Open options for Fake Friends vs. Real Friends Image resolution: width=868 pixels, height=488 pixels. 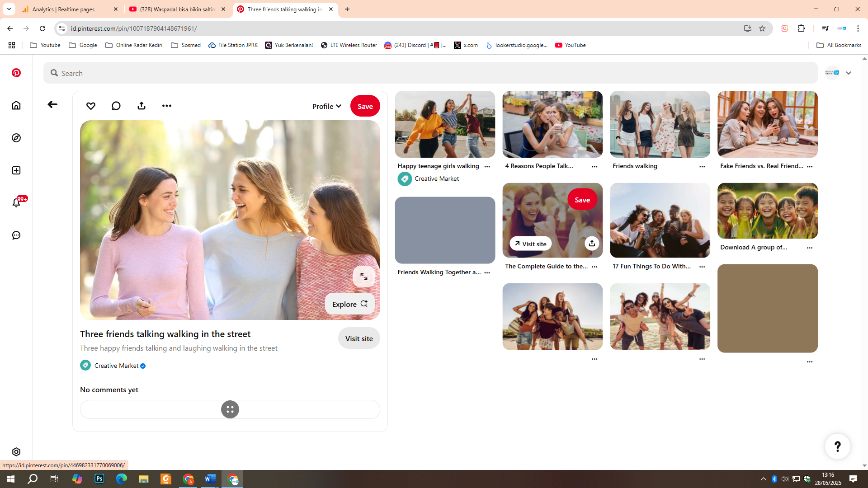point(810,167)
